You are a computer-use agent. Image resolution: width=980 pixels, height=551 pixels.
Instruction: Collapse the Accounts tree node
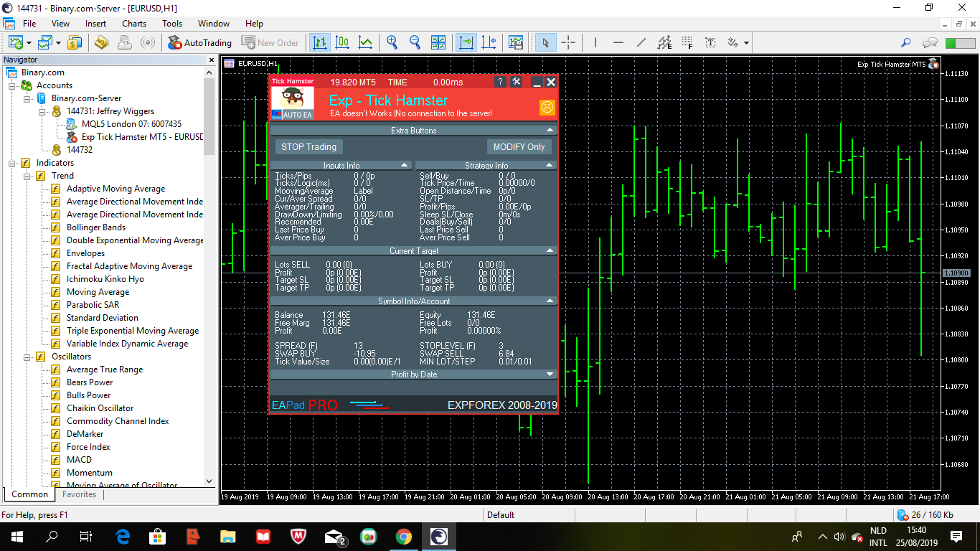click(x=11, y=85)
